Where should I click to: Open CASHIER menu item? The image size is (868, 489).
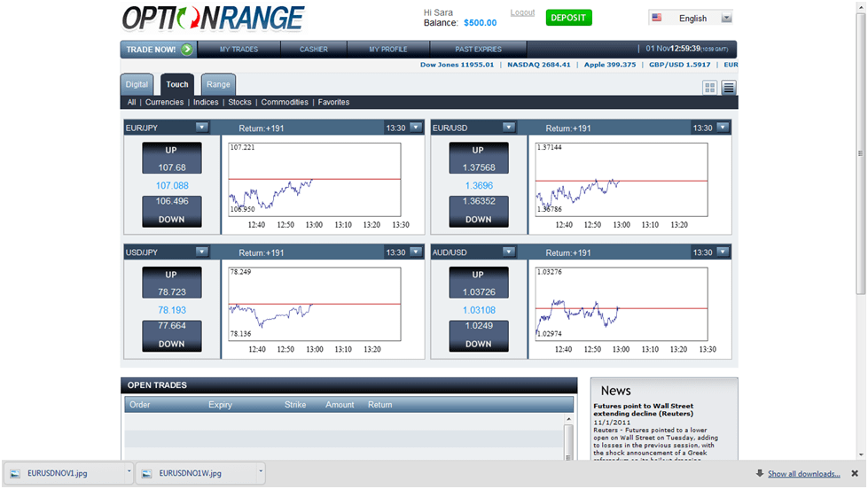pos(313,50)
